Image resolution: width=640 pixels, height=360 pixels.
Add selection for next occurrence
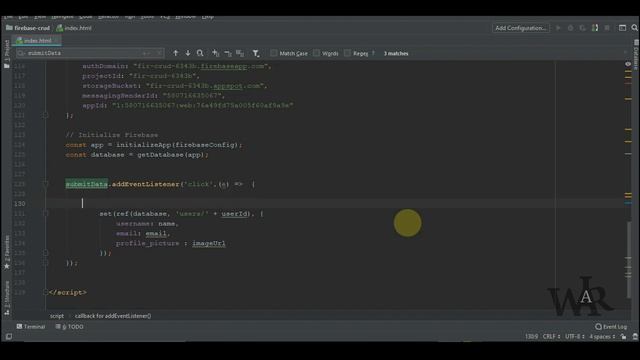(x=216, y=53)
